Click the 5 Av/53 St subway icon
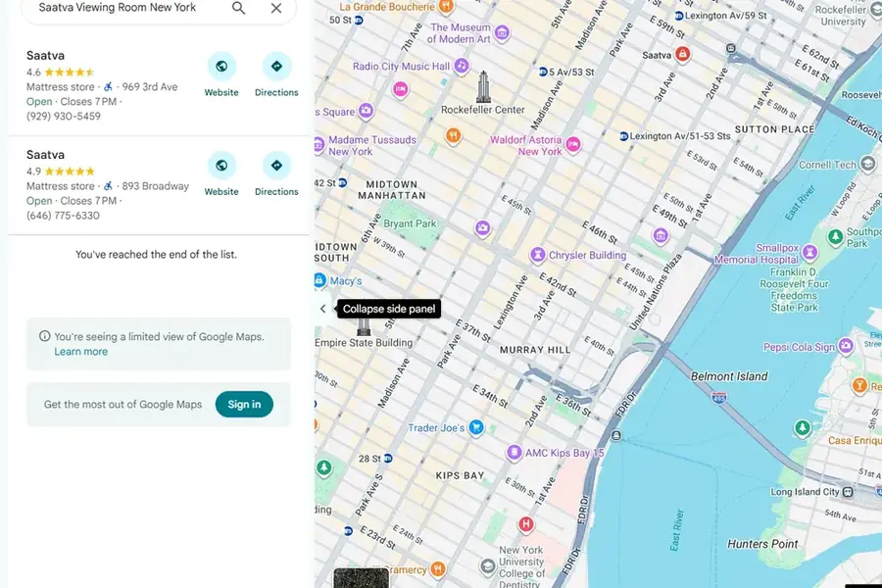The width and height of the screenshot is (882, 588). point(543,72)
